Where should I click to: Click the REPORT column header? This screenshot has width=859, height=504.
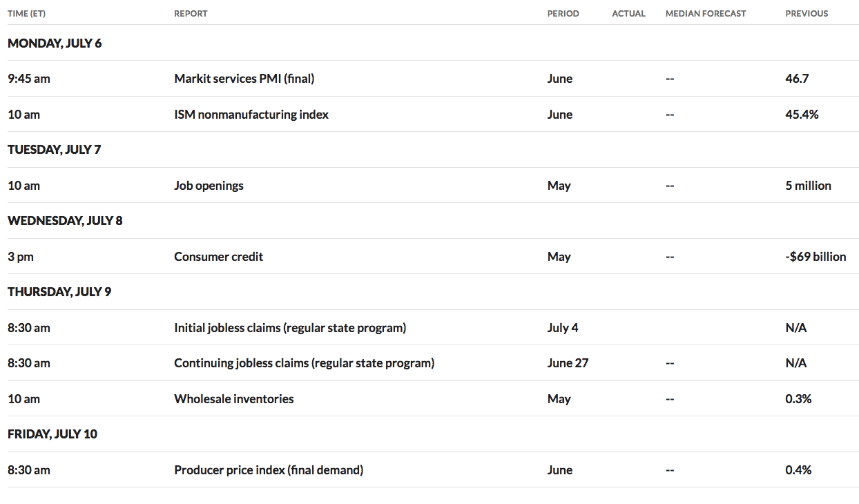pos(191,13)
